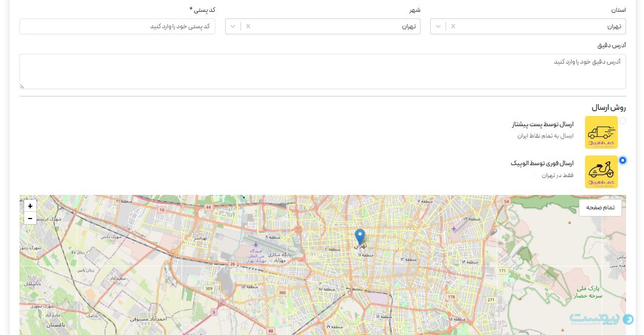This screenshot has height=335, width=644.
Task: Clear the استان selection using its X icon
Action: [x=453, y=26]
